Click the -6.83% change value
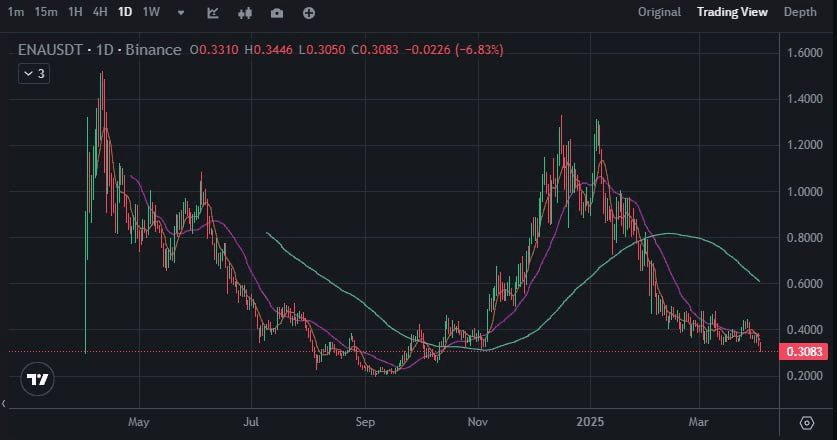 tap(479, 50)
